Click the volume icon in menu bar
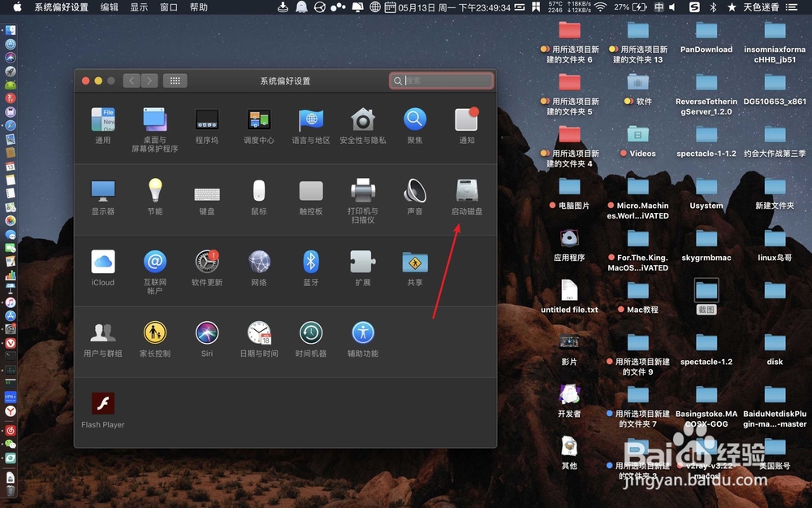This screenshot has width=812, height=508. click(672, 7)
